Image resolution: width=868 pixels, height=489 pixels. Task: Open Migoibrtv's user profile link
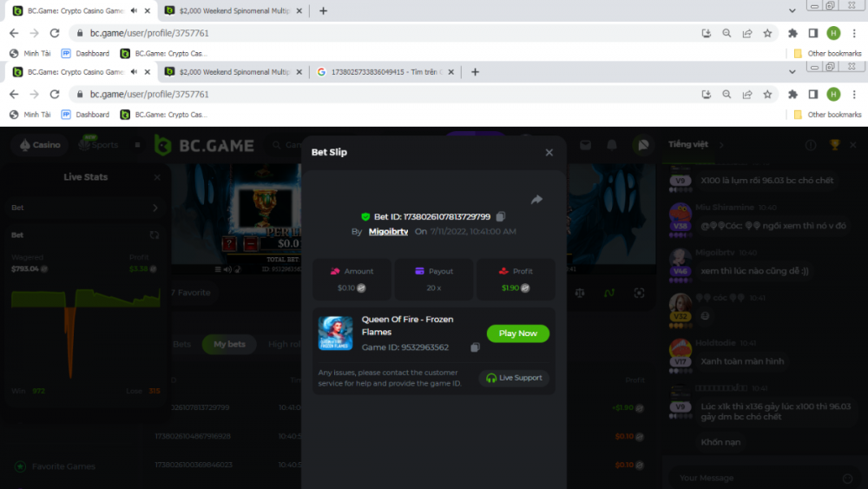click(388, 232)
